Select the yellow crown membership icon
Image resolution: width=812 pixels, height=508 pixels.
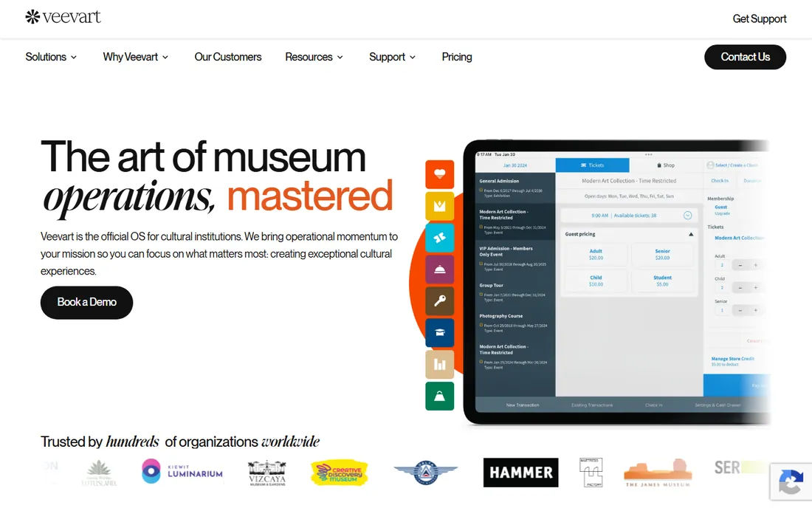click(x=440, y=206)
